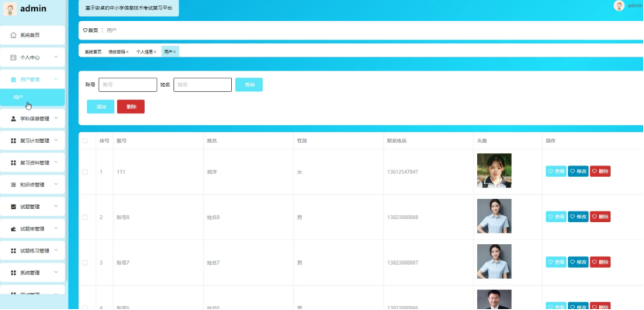Click phone number 13823888887
The height and width of the screenshot is (310, 644).
[403, 263]
